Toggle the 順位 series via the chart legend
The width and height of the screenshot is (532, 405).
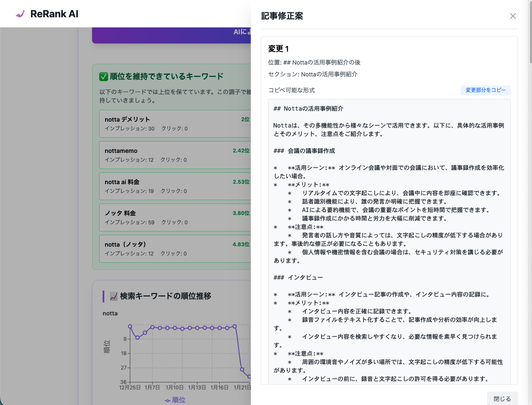[x=174, y=400]
